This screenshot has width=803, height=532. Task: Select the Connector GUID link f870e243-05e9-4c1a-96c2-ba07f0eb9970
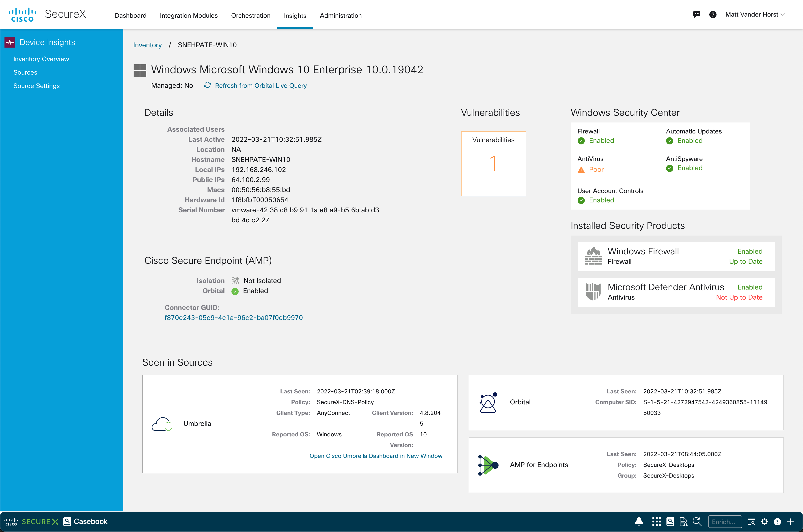(x=234, y=317)
